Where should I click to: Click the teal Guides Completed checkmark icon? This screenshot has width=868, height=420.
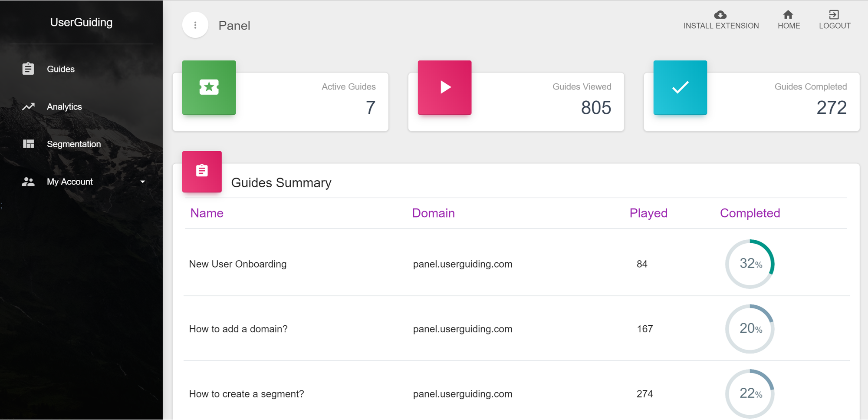pos(680,87)
